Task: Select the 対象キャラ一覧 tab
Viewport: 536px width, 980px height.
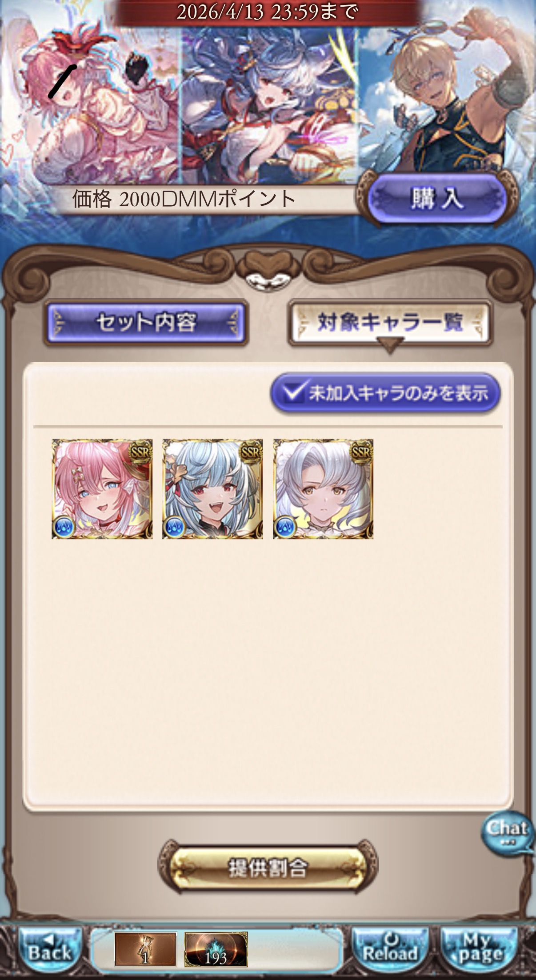Action: click(x=390, y=322)
